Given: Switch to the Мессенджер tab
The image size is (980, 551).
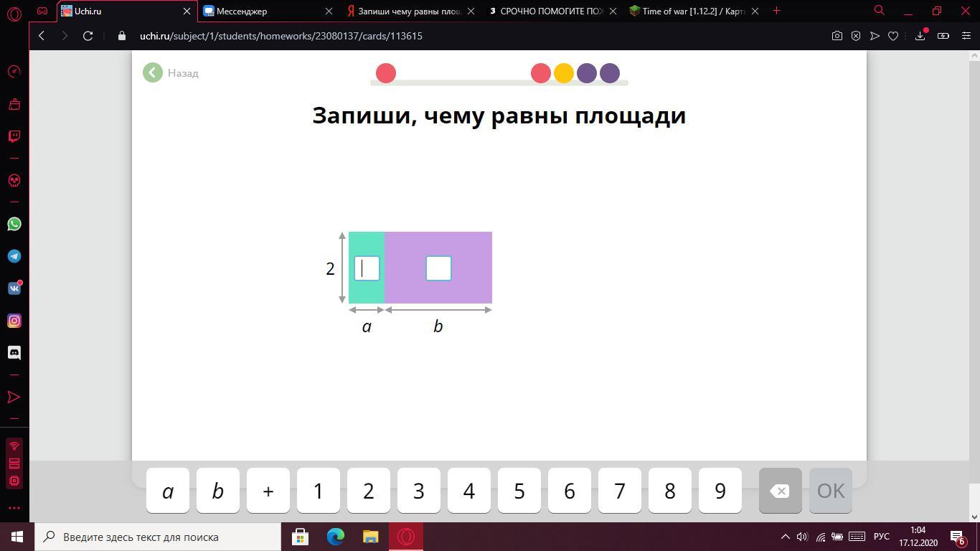Looking at the screenshot, I should pos(268,11).
